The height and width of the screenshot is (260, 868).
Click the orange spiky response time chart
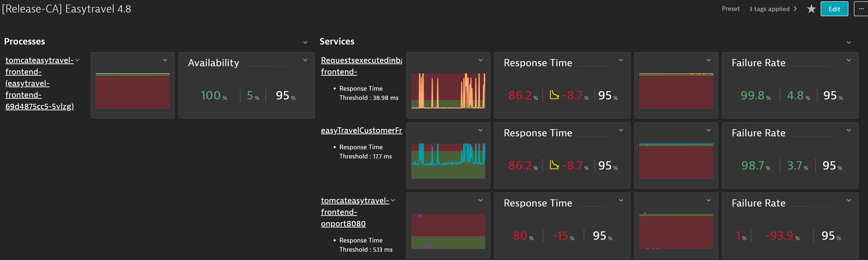tap(448, 91)
